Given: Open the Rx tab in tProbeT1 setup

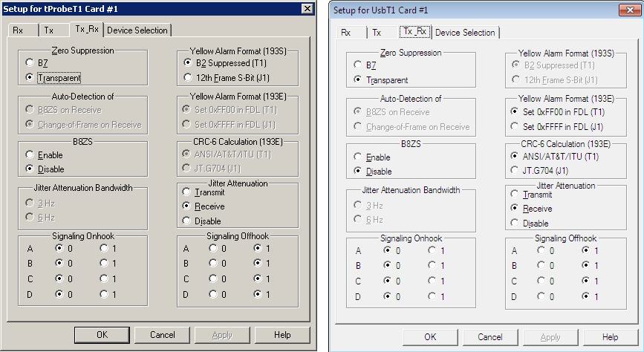Looking at the screenshot, I should [x=23, y=30].
